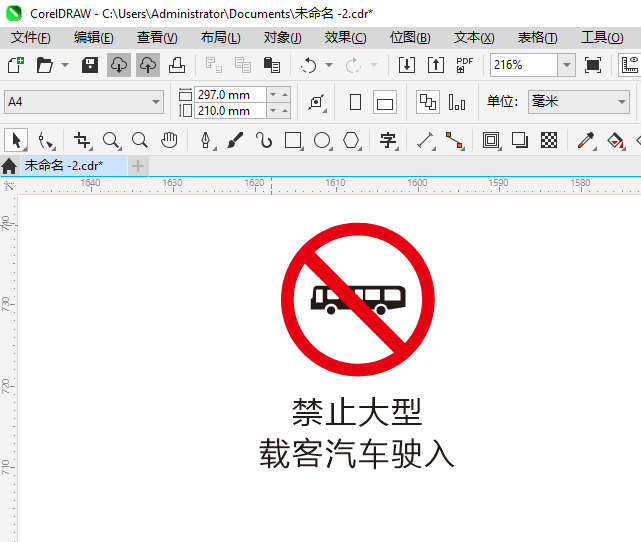Select portrait page orientation
Image resolution: width=641 pixels, height=542 pixels.
tap(355, 102)
